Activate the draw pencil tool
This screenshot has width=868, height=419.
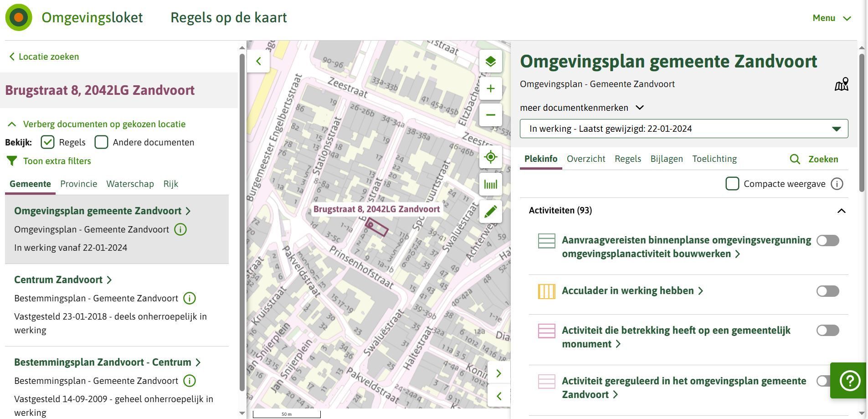[490, 212]
